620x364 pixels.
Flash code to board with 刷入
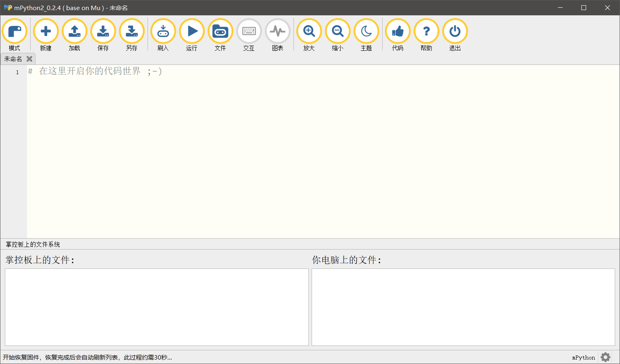[x=163, y=35]
